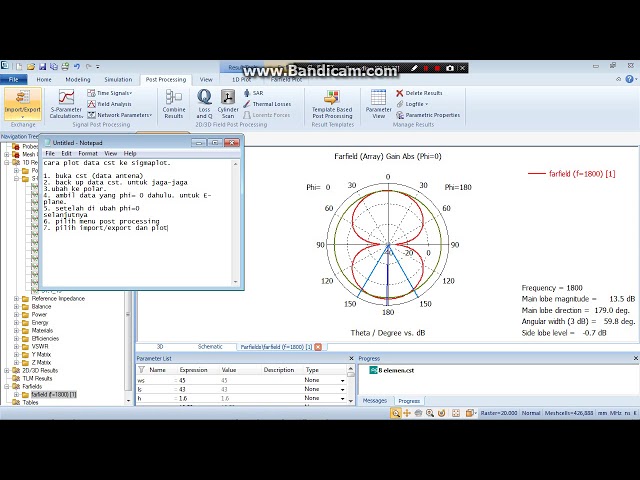Expand the Efficiencies folder

click(16, 338)
